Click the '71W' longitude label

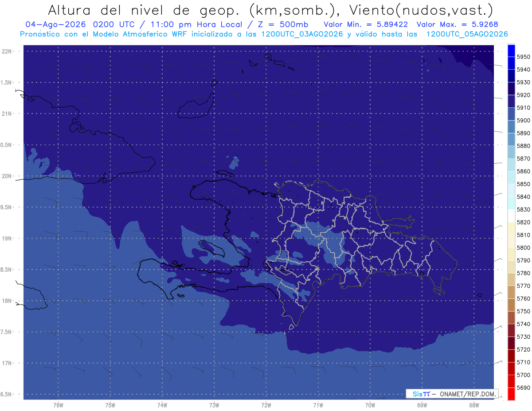[x=318, y=405]
